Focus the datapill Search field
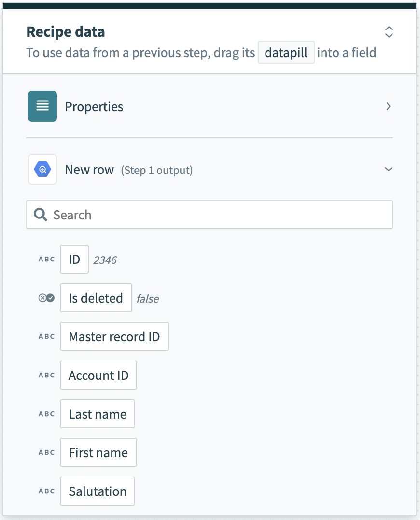Image resolution: width=420 pixels, height=520 pixels. pos(217,215)
